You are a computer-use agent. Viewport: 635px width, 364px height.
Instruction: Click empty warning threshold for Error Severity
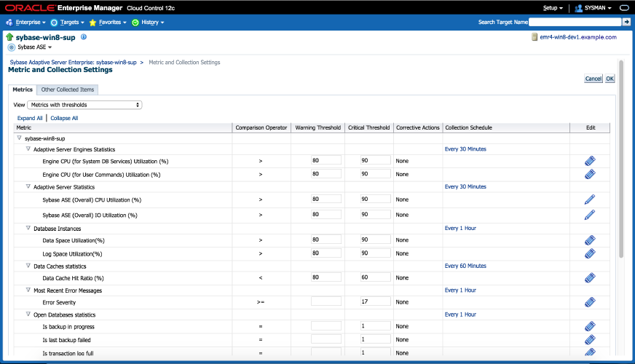coord(326,301)
